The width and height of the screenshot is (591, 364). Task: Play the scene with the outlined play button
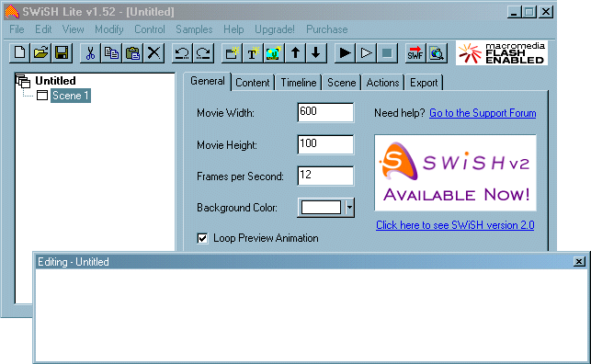366,52
